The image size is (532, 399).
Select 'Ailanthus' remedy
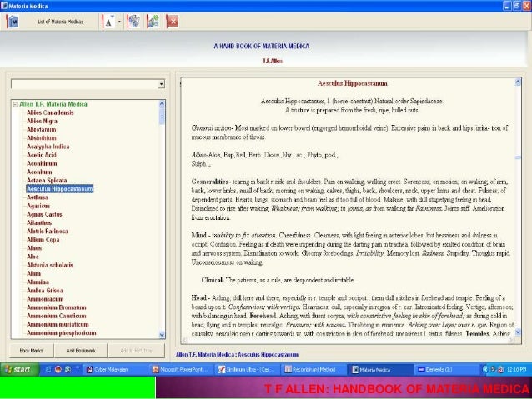tap(39, 222)
